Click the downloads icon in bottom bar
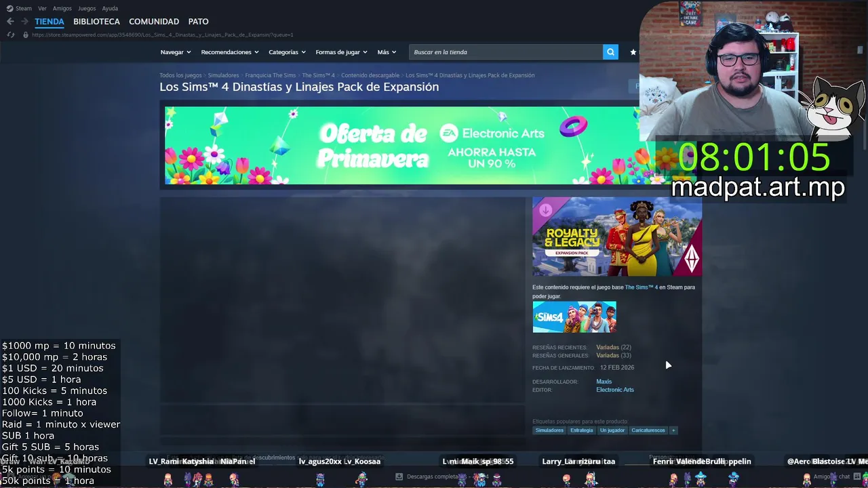 coord(399,476)
